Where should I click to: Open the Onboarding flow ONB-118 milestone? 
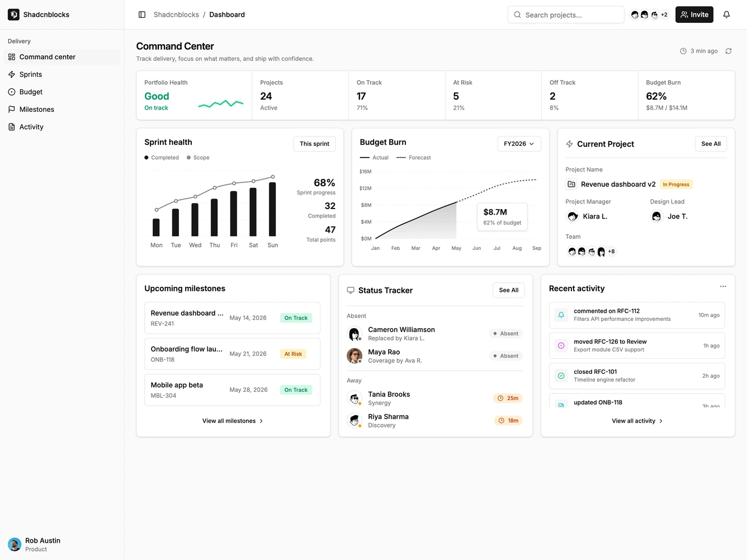pyautogui.click(x=232, y=354)
